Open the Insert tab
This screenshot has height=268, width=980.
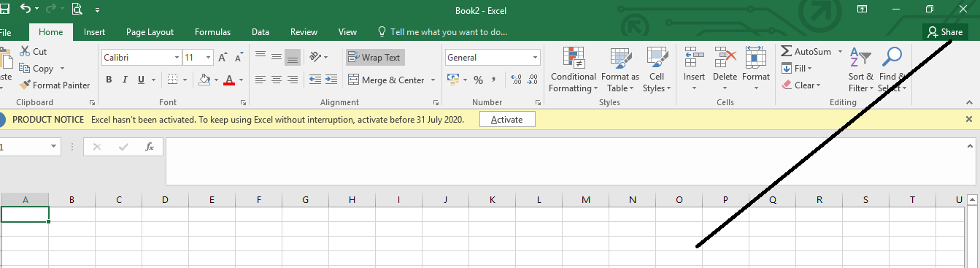point(94,32)
